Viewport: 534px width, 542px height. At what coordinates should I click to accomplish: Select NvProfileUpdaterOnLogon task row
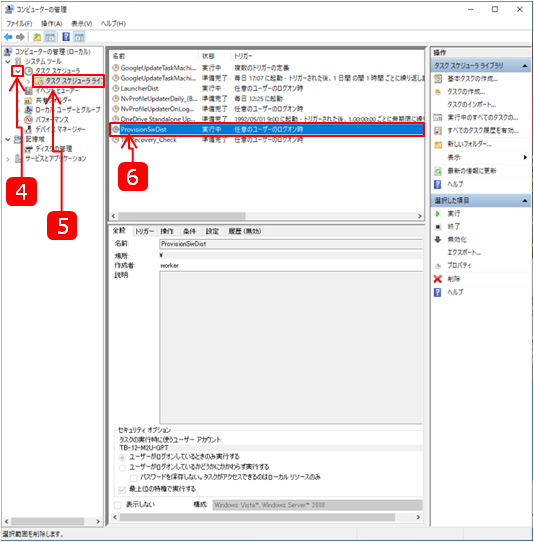267,109
